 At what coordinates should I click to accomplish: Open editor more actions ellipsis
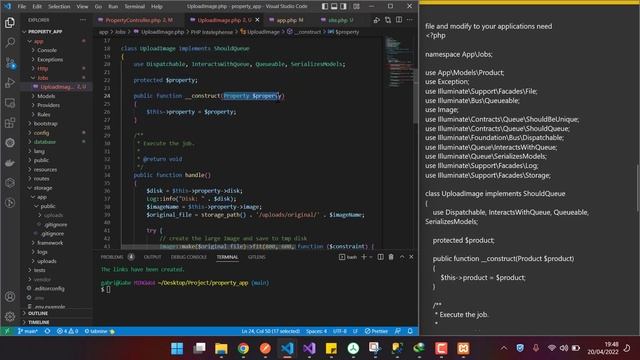410,20
